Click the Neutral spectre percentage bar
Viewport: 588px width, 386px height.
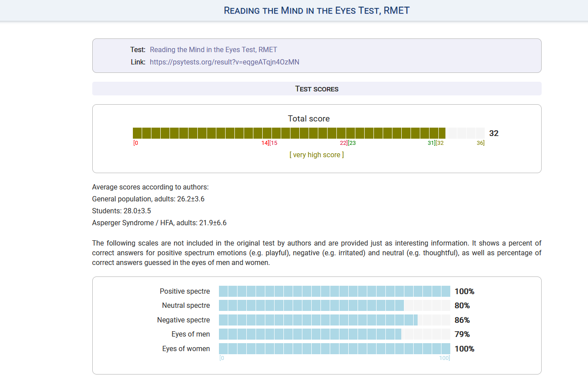(x=335, y=306)
